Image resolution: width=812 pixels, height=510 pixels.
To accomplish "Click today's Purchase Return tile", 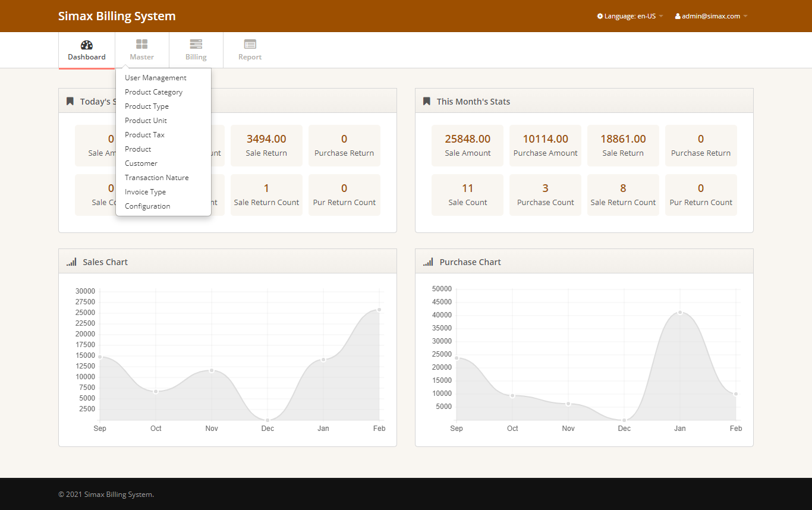I will pyautogui.click(x=344, y=146).
